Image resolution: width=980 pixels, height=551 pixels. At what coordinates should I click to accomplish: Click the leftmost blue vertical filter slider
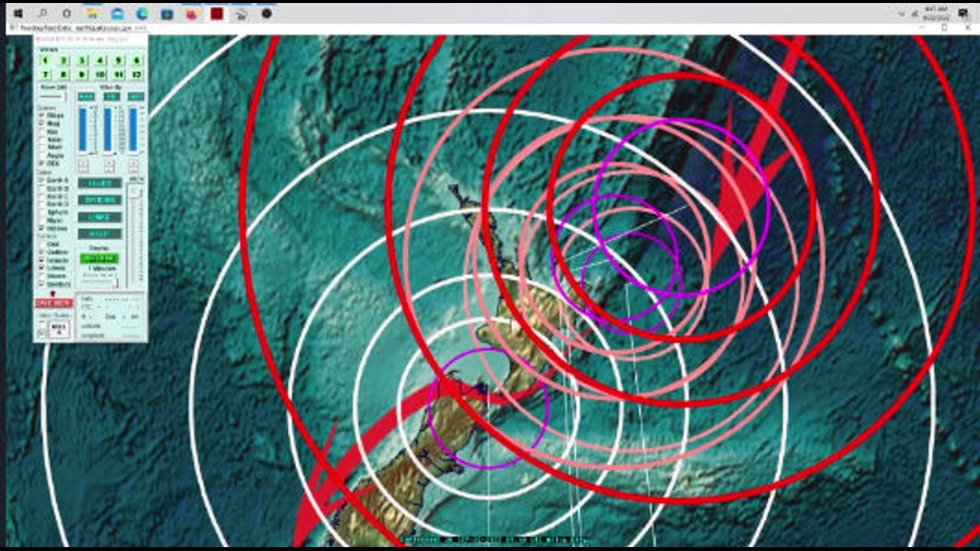click(83, 130)
